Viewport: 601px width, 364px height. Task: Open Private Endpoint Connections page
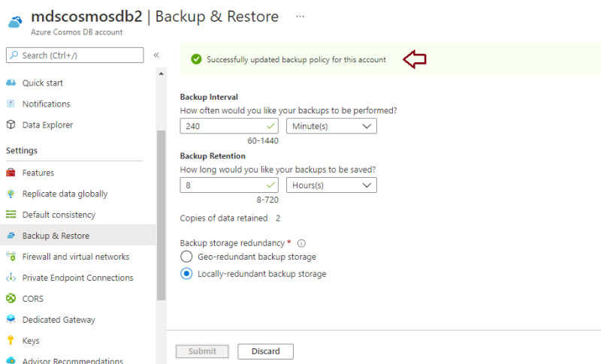coord(77,278)
